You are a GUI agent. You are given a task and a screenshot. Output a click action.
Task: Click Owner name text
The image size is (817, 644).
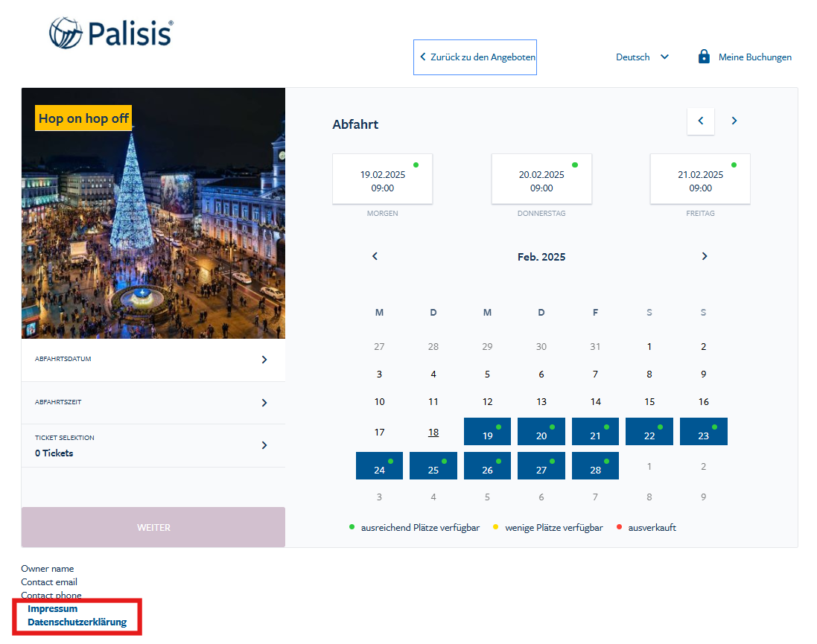pyautogui.click(x=48, y=569)
